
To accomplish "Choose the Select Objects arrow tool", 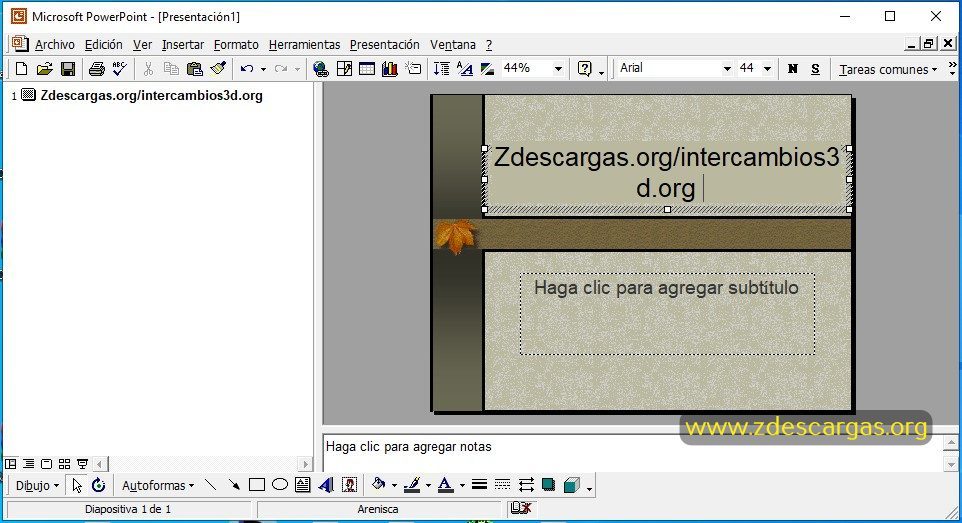I will [77, 486].
